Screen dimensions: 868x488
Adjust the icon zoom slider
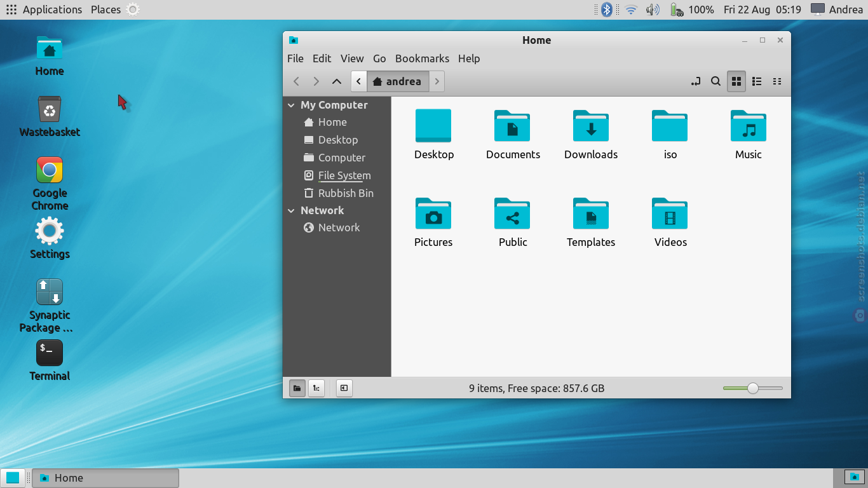tap(753, 388)
